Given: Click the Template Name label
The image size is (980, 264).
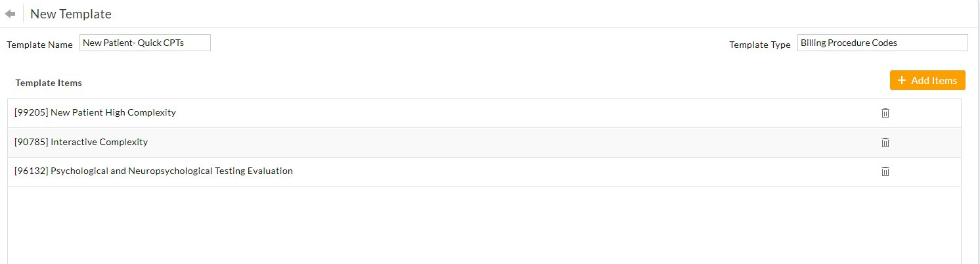Looking at the screenshot, I should pyautogui.click(x=39, y=45).
